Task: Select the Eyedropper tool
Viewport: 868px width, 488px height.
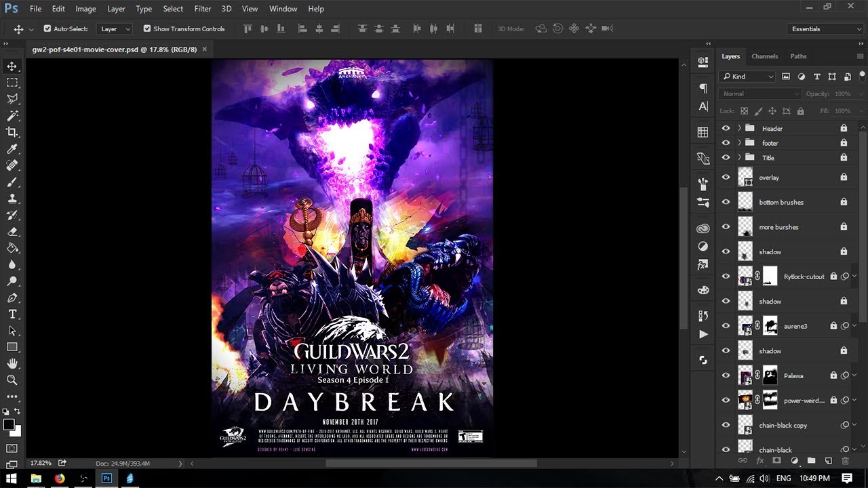Action: coord(12,148)
